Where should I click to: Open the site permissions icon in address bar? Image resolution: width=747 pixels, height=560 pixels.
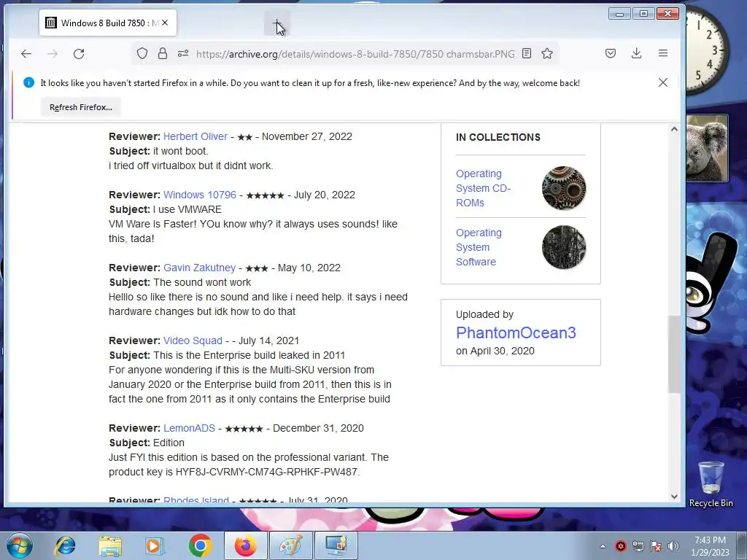183,54
